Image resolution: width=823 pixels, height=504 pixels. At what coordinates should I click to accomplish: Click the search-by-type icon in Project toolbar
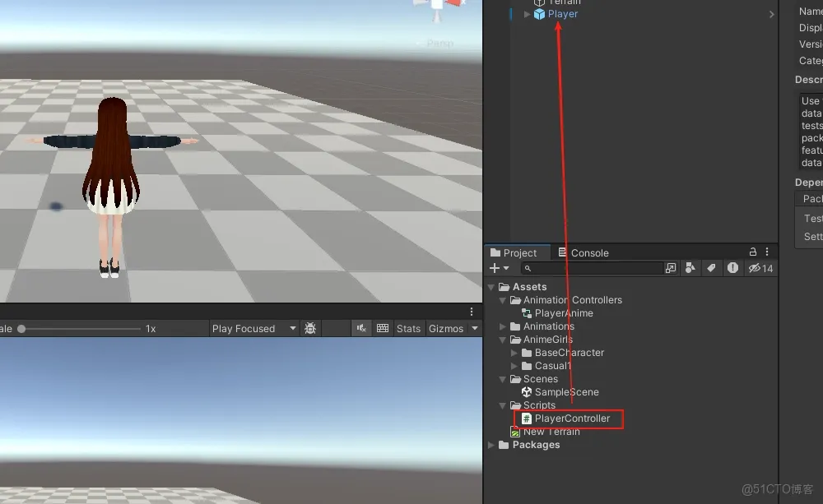690,267
